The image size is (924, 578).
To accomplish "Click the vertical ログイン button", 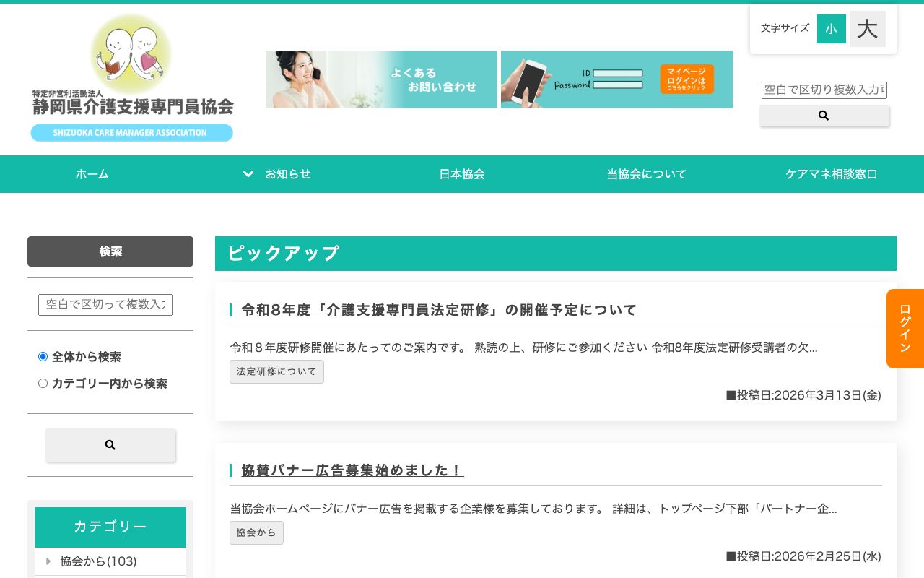I will click(905, 329).
